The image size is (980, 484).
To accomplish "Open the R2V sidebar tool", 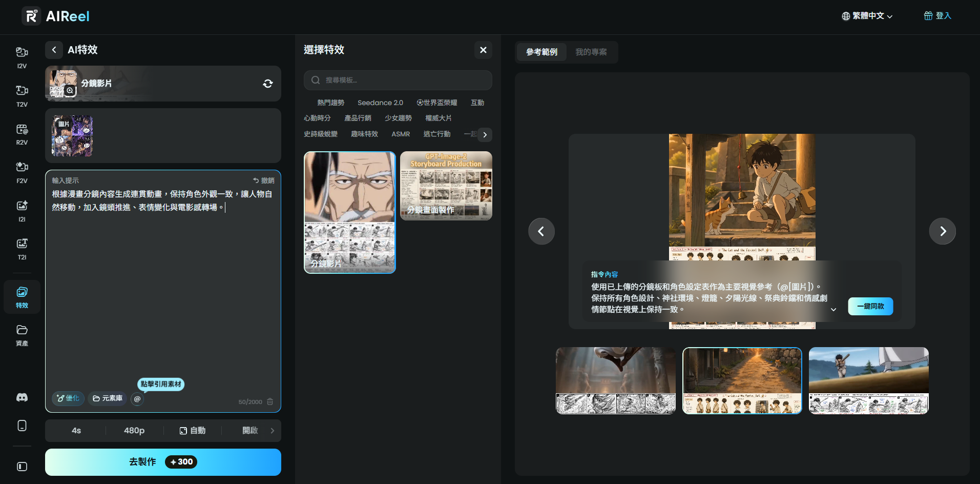I will coord(22,135).
